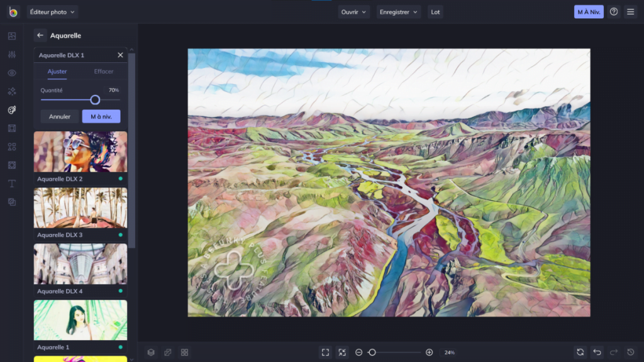Go back using the Aquarelle arrow

pyautogui.click(x=40, y=36)
